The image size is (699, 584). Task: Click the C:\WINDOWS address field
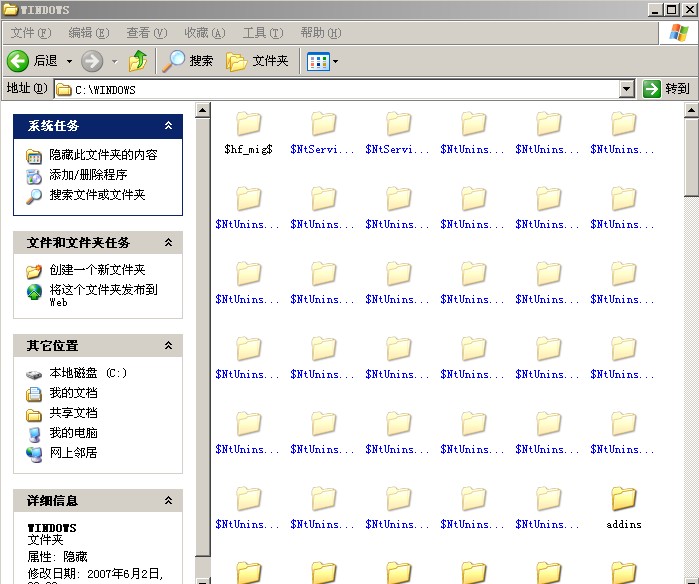point(340,89)
